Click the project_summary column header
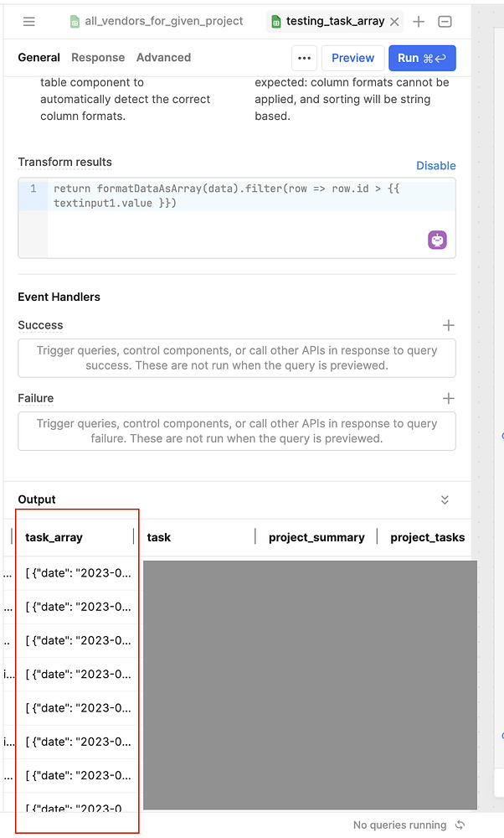The height and width of the screenshot is (838, 504). pos(316,537)
